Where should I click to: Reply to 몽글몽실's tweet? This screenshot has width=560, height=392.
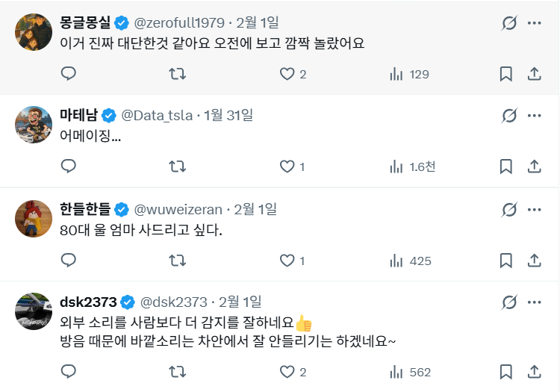(x=69, y=73)
